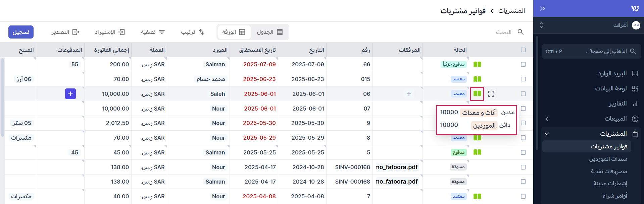Open the journal book icon for invoice 66
644x204 pixels.
coord(477,64)
